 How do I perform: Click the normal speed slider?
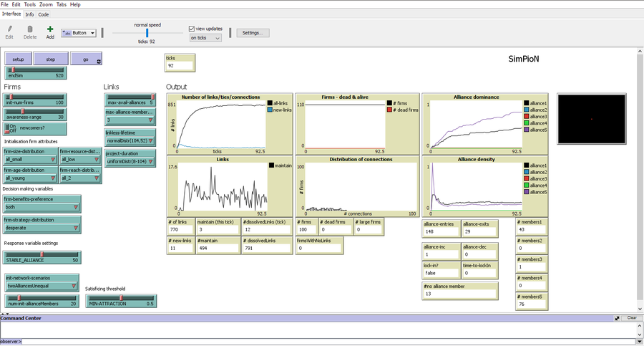pos(147,33)
